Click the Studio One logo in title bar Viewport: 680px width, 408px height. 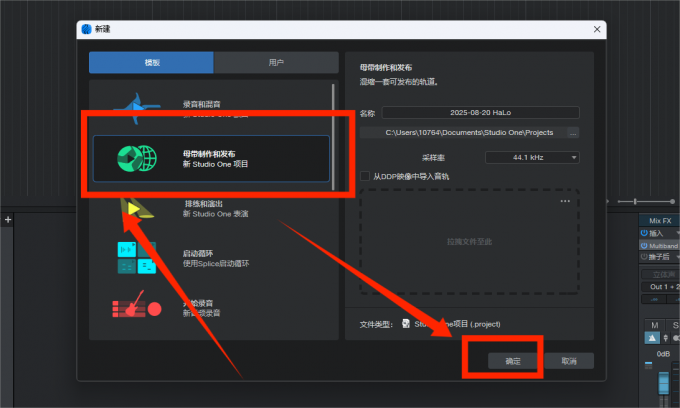(x=87, y=29)
